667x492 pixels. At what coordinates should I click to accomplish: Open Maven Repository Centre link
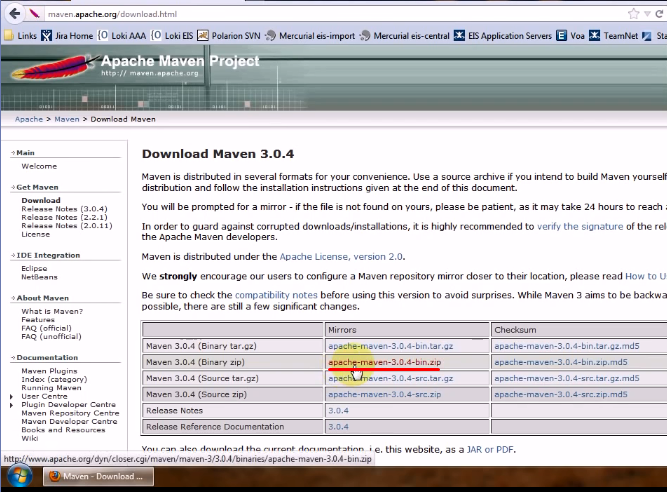[70, 413]
